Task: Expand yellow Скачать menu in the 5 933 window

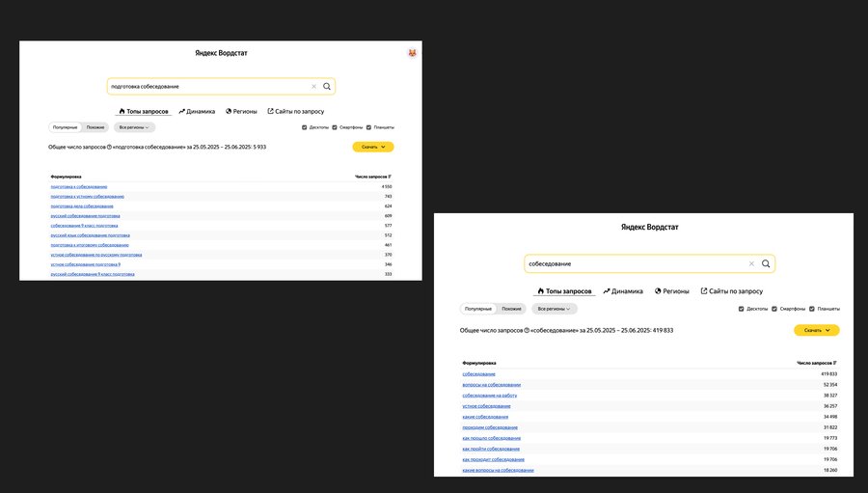Action: (373, 148)
